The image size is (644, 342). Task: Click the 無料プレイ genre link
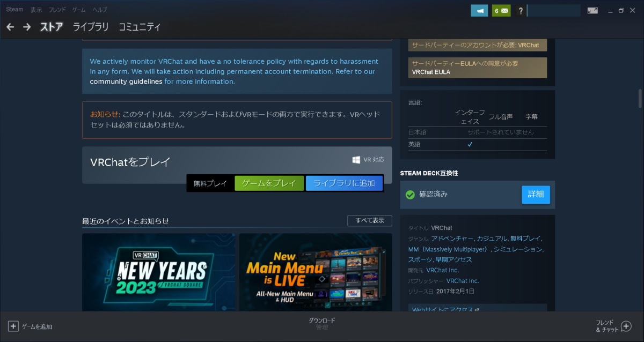click(525, 239)
